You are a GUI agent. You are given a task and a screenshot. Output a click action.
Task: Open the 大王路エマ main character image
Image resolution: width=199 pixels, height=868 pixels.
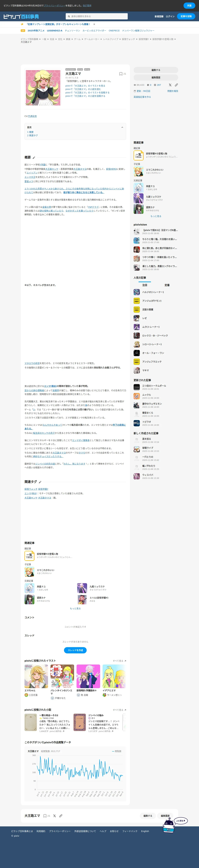coord(43,88)
